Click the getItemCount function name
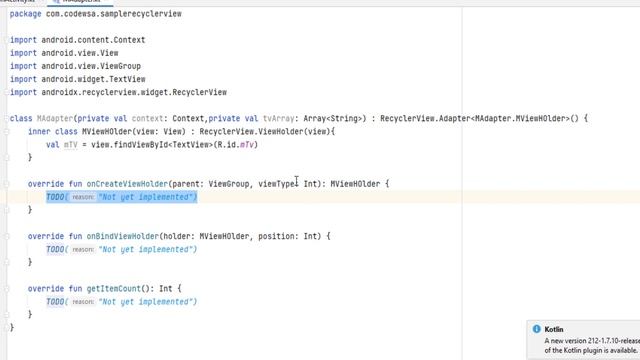Image resolution: width=640 pixels, height=360 pixels. (x=113, y=288)
